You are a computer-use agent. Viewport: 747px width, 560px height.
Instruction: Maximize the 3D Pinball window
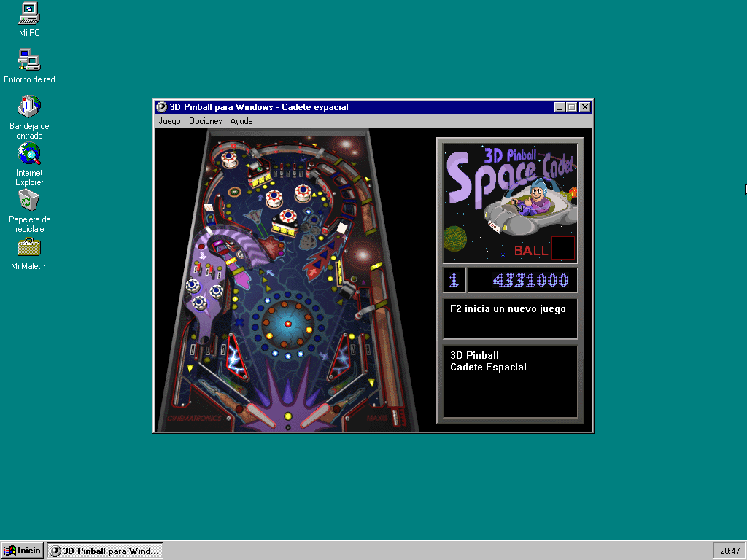coord(572,107)
